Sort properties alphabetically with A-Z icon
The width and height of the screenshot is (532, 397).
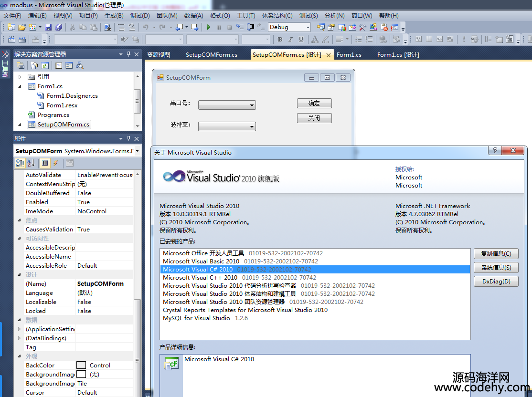[x=31, y=163]
